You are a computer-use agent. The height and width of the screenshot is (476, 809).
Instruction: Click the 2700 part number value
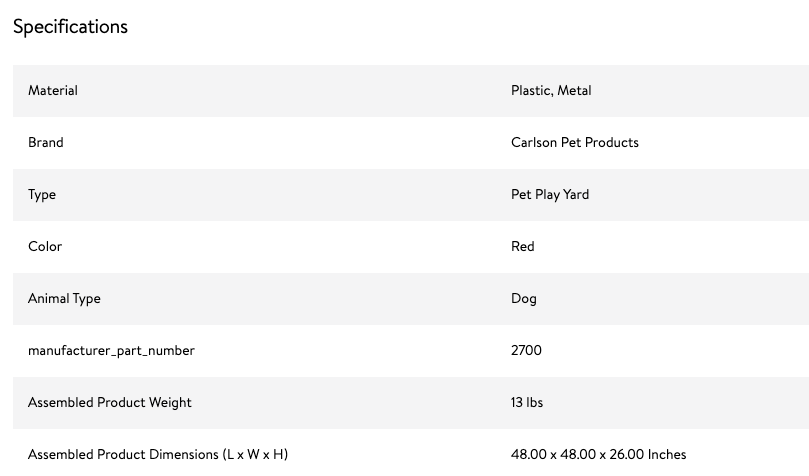tap(526, 351)
